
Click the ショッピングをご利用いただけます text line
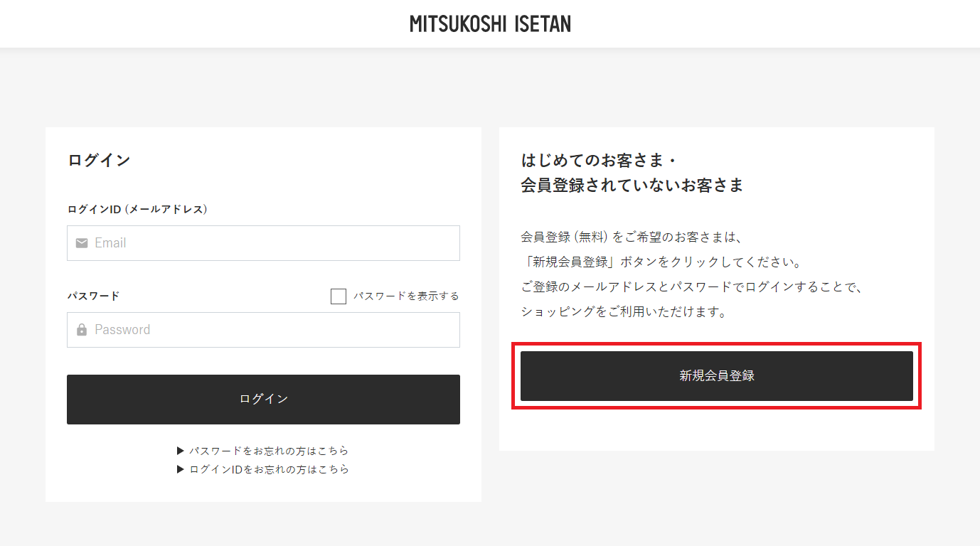click(624, 311)
